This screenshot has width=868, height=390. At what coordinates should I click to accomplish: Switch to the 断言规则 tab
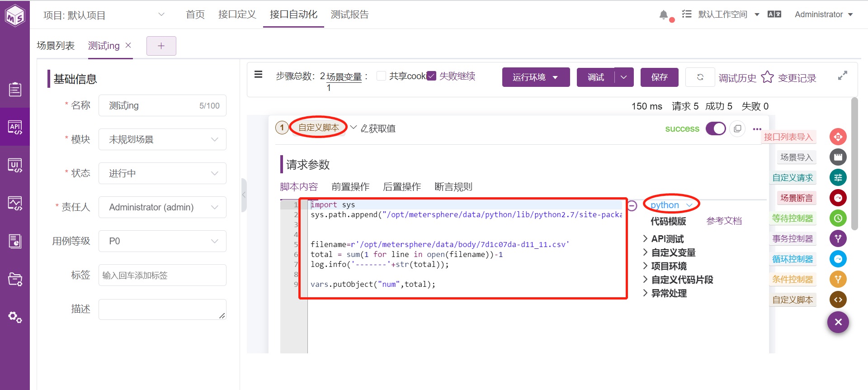click(453, 187)
